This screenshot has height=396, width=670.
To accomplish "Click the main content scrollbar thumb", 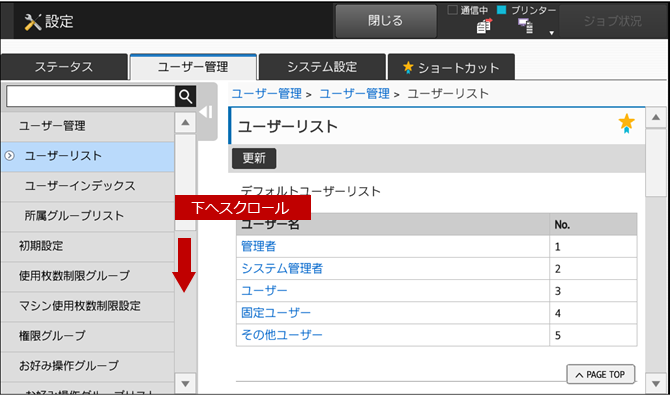I will pos(656,162).
